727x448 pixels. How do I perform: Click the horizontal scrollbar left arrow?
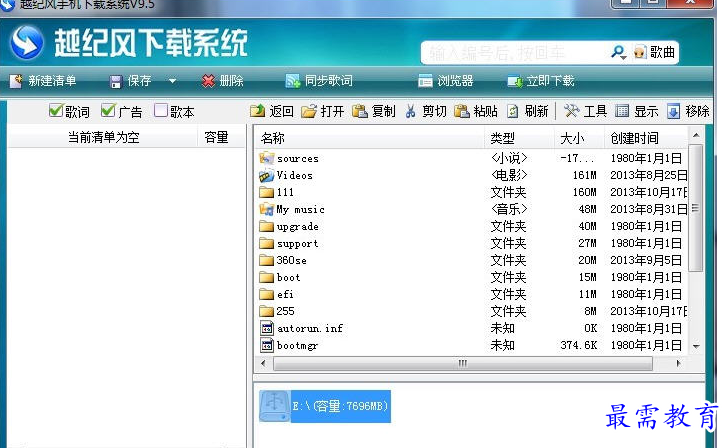[x=263, y=364]
